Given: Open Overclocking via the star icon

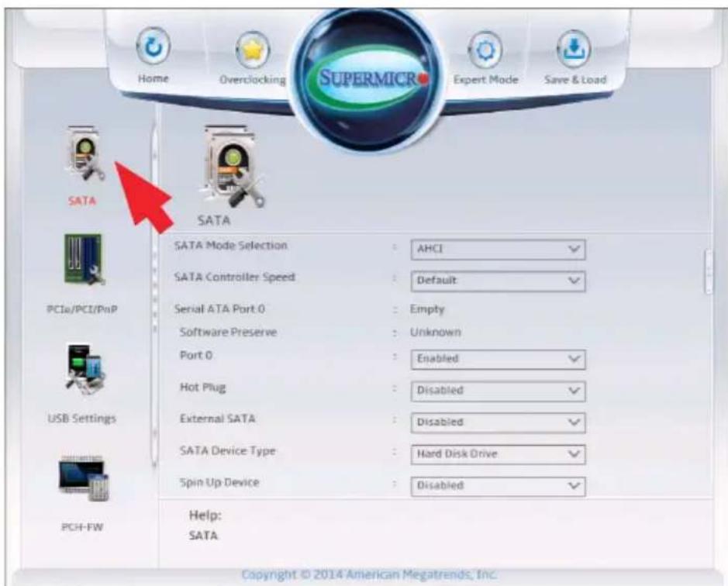Looking at the screenshot, I should [252, 49].
